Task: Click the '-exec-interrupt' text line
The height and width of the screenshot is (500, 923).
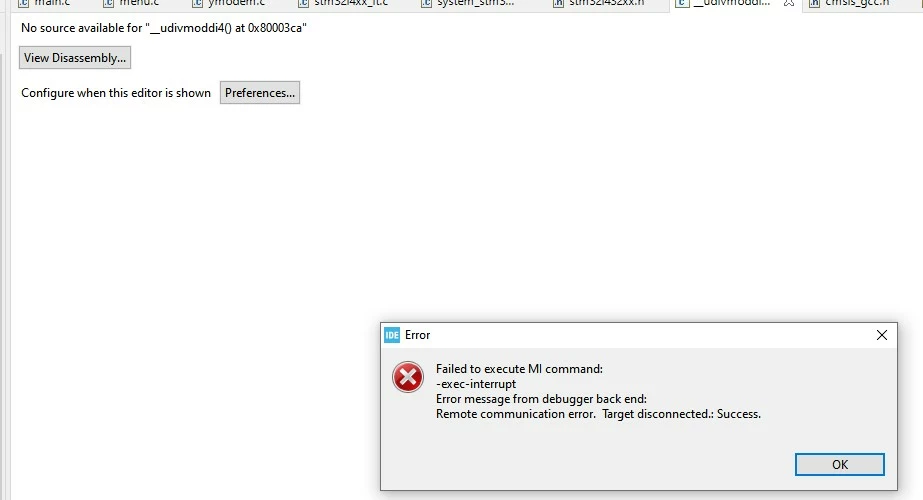Action: [x=476, y=384]
